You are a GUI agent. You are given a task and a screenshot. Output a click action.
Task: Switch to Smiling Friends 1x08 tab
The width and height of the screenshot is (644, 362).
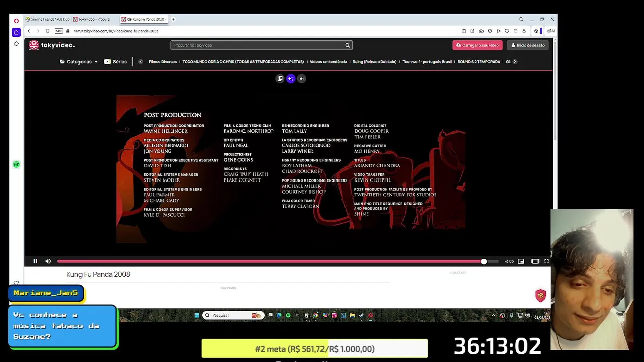(47, 19)
